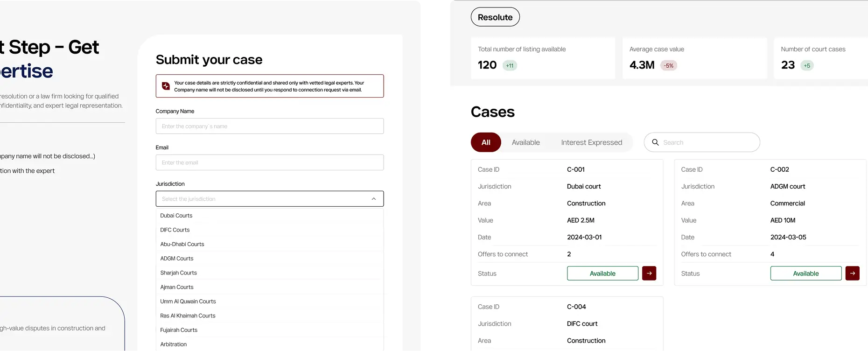Switch to the All cases tab
This screenshot has width=868, height=351.
(486, 142)
